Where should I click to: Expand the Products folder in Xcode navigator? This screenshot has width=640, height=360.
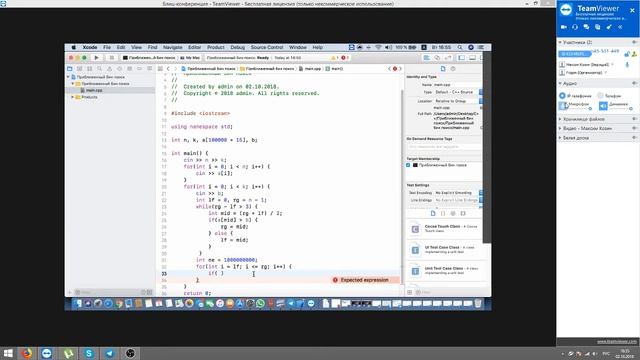tap(73, 97)
